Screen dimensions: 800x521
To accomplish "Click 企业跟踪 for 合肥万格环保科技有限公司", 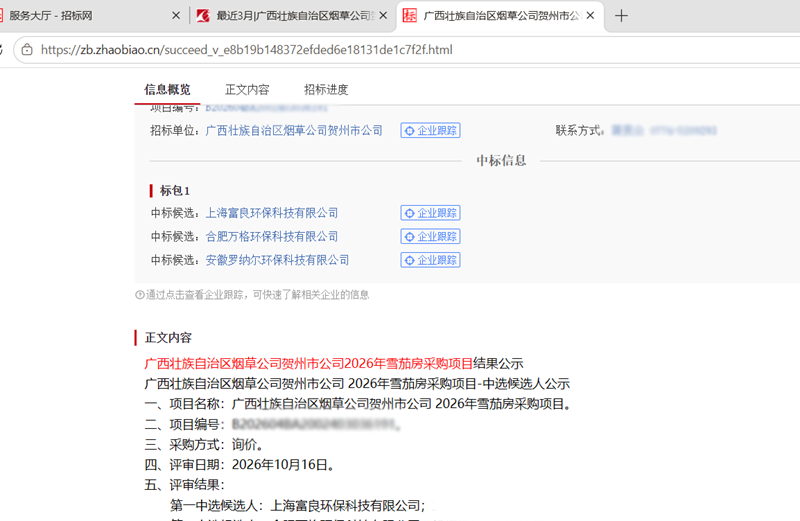I will pyautogui.click(x=431, y=236).
